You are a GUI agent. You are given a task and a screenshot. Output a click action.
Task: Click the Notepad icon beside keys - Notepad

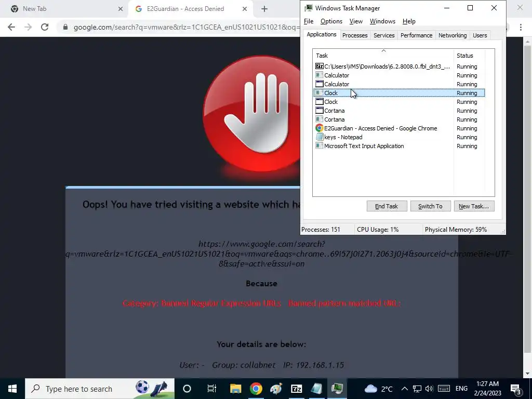[320, 137]
